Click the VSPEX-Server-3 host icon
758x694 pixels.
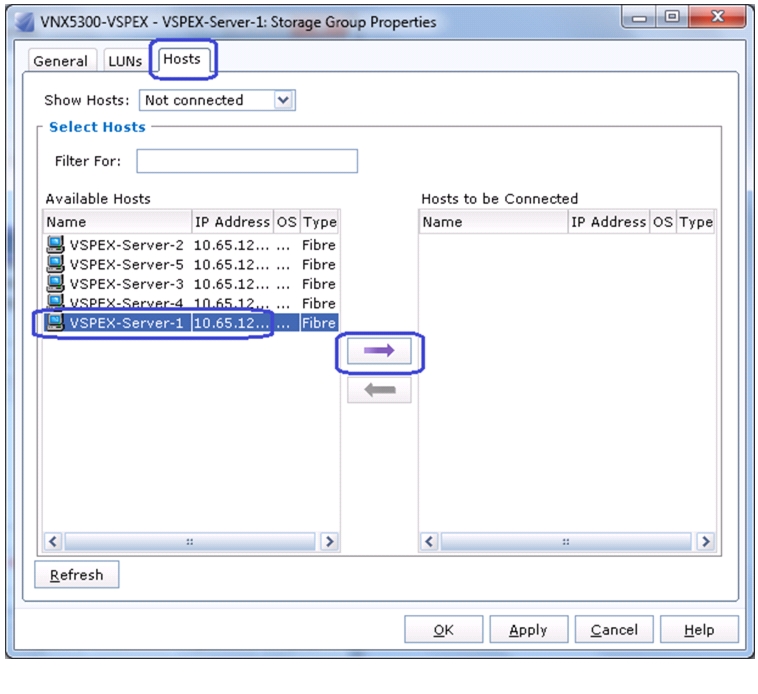point(55,283)
